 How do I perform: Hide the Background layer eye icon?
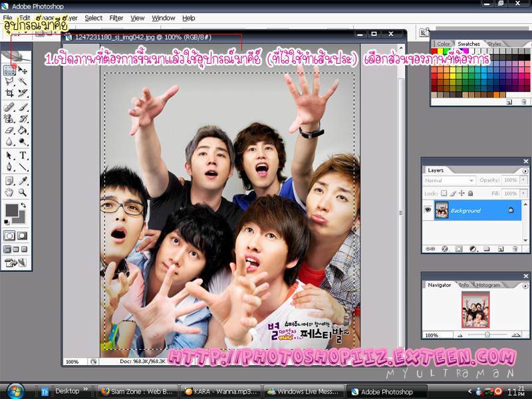pos(428,210)
